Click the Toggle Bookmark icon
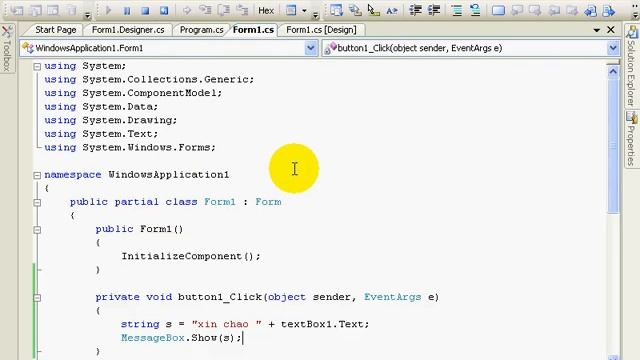640x360 pixels. click(498, 11)
